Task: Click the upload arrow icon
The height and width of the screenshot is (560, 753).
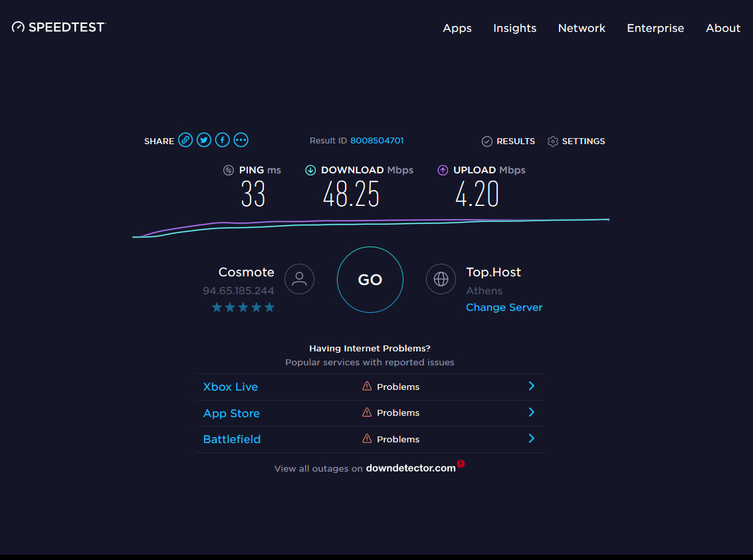Action: point(443,170)
